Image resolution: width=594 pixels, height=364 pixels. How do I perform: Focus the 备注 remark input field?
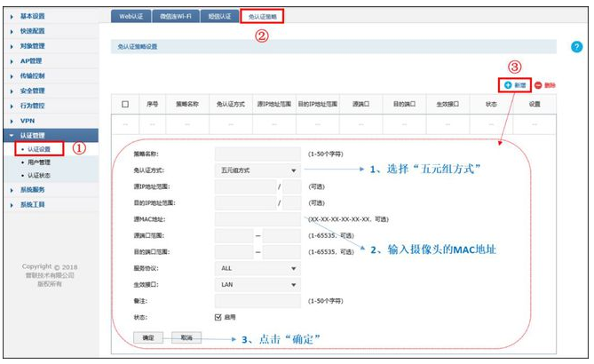(257, 301)
